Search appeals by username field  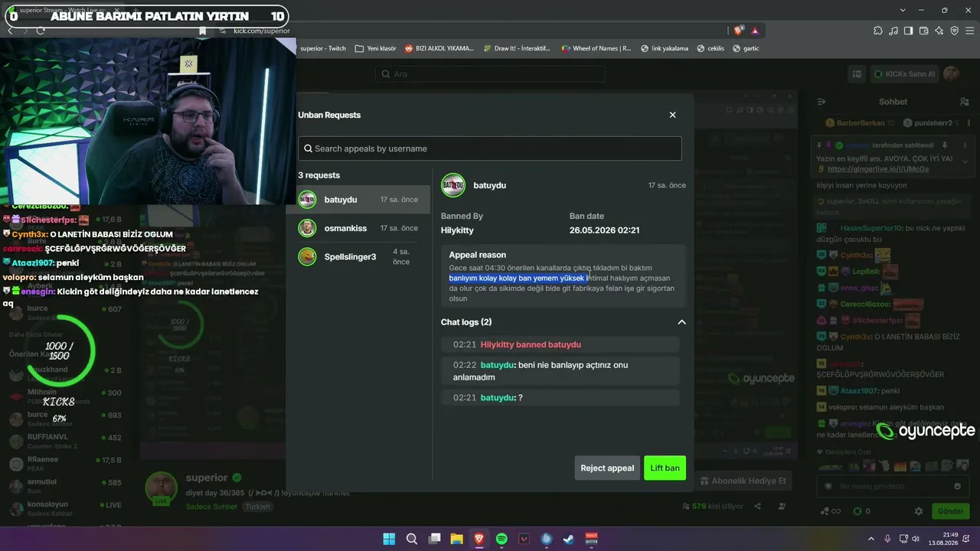tap(489, 148)
